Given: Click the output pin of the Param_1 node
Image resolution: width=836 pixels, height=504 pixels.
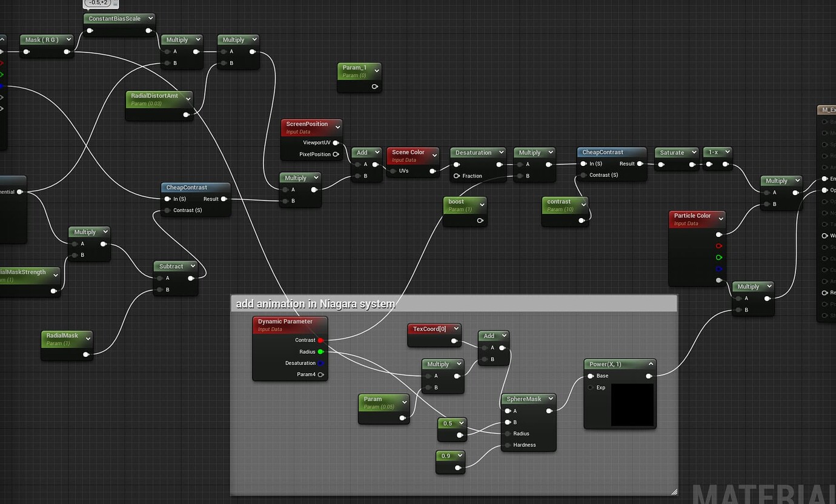Looking at the screenshot, I should click(x=374, y=87).
